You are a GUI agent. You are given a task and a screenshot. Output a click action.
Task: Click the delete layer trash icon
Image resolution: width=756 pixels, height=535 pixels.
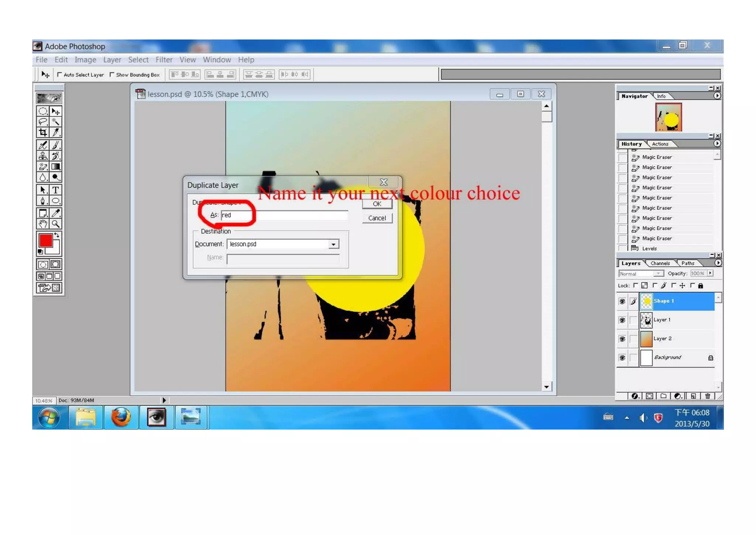pos(708,396)
